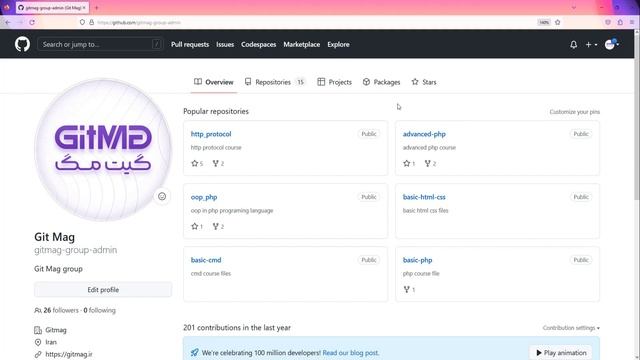This screenshot has width=640, height=360.
Task: Click Read our blog post link
Action: point(351,353)
